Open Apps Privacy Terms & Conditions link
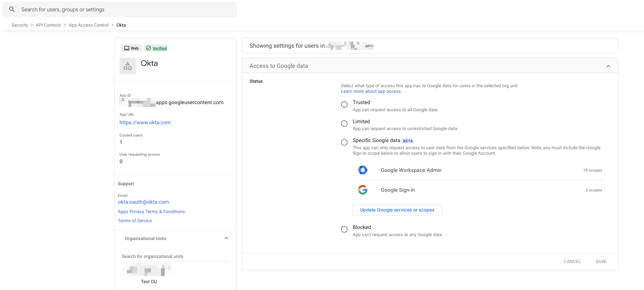The height and width of the screenshot is (290, 644). pos(151,211)
